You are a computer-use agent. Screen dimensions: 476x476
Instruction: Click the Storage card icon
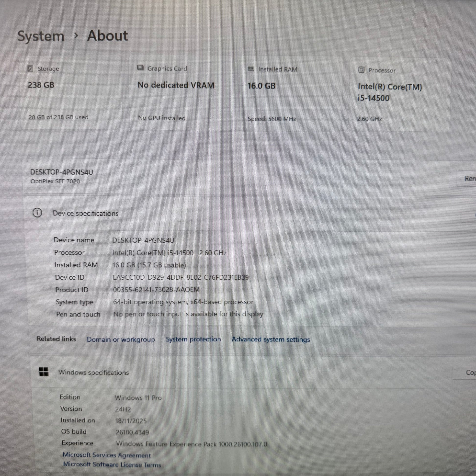30,68
